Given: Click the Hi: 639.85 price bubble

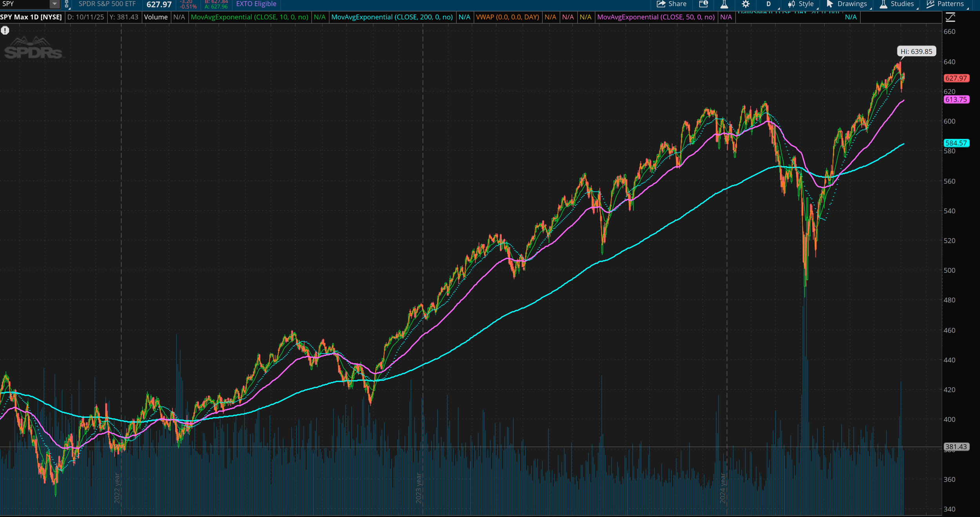Looking at the screenshot, I should click(916, 51).
